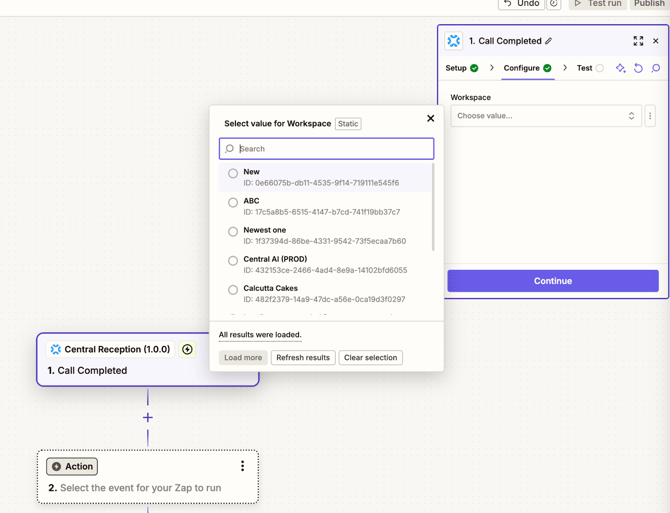The width and height of the screenshot is (670, 513).
Task: Open the Workspace field options kebab menu
Action: [x=650, y=116]
